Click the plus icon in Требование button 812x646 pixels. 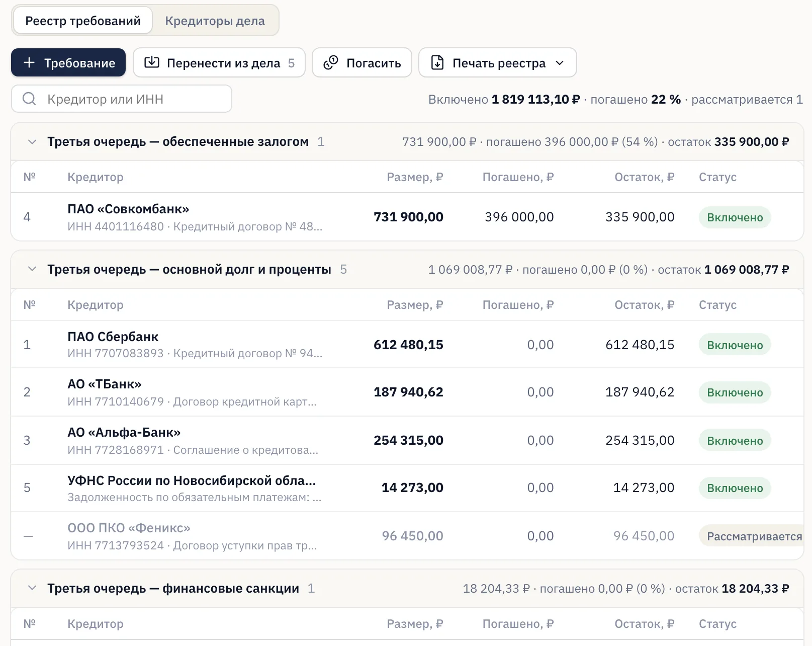[29, 63]
